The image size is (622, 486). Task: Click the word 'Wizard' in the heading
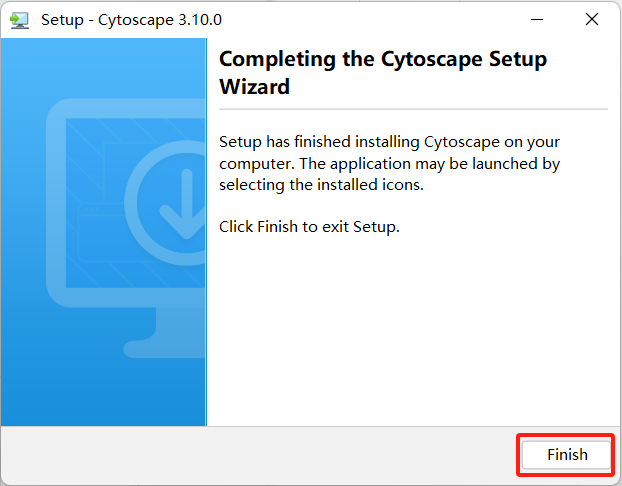click(254, 87)
